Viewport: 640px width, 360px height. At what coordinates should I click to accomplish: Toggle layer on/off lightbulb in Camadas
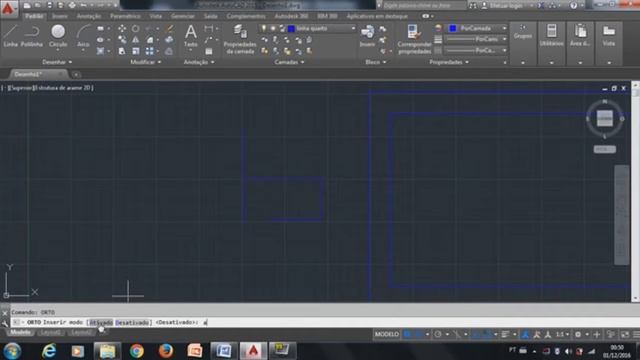[264, 28]
